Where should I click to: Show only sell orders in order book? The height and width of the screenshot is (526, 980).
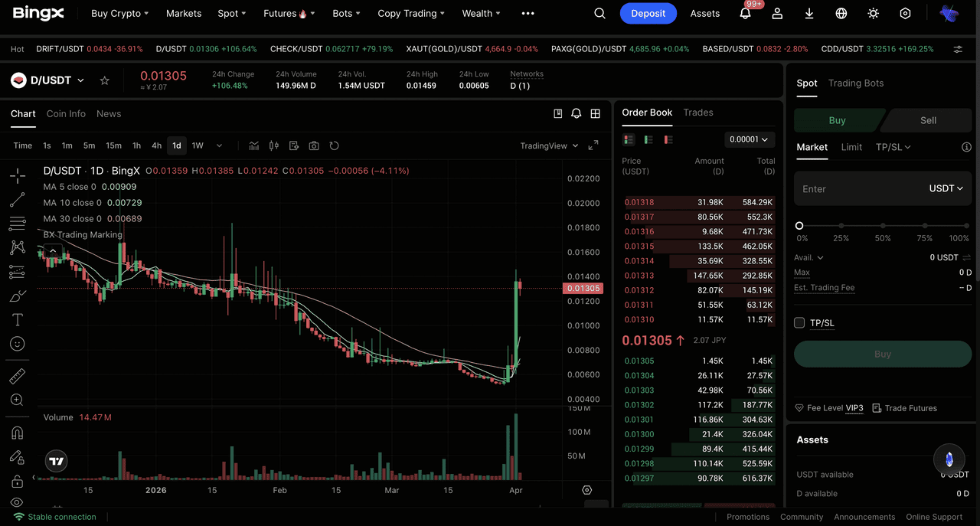pos(668,139)
